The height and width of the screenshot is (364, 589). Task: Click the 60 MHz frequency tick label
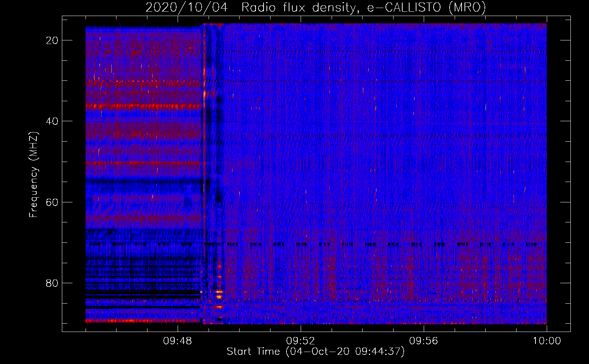[52, 202]
